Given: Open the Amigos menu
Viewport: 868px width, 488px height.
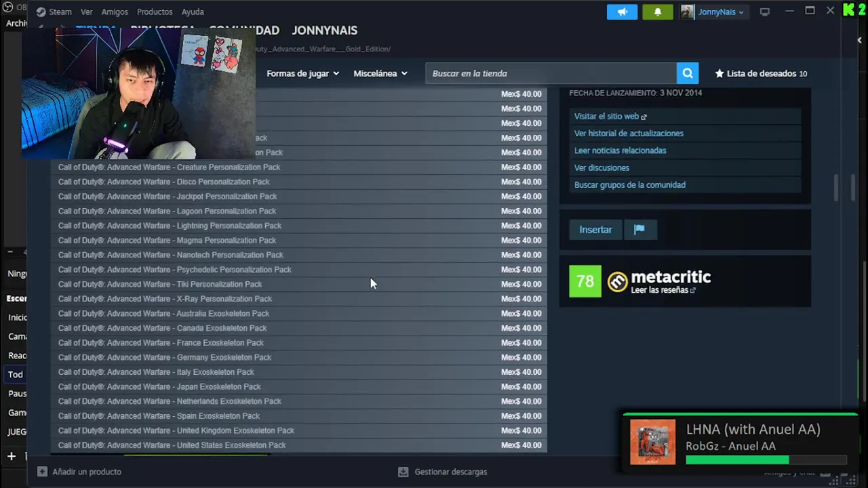Looking at the screenshot, I should [115, 12].
